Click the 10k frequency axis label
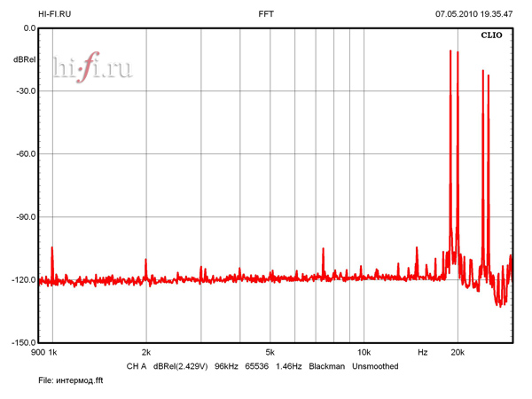 click(x=363, y=352)
